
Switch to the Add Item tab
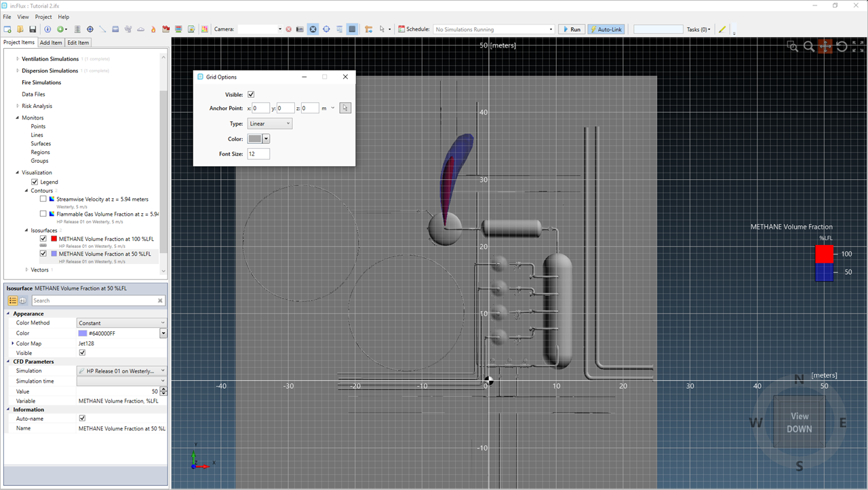[51, 43]
